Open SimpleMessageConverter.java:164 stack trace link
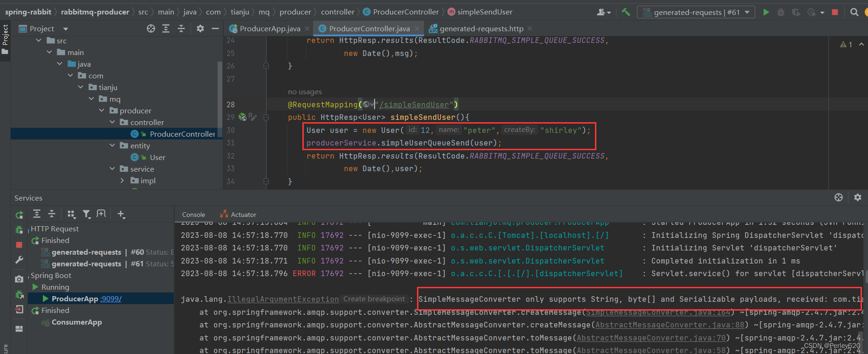The width and height of the screenshot is (868, 354). tap(658, 312)
